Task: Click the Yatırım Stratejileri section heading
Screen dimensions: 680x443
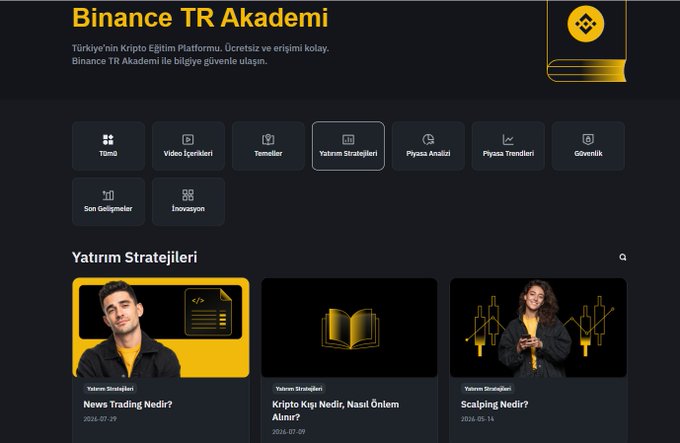Action: [x=134, y=257]
